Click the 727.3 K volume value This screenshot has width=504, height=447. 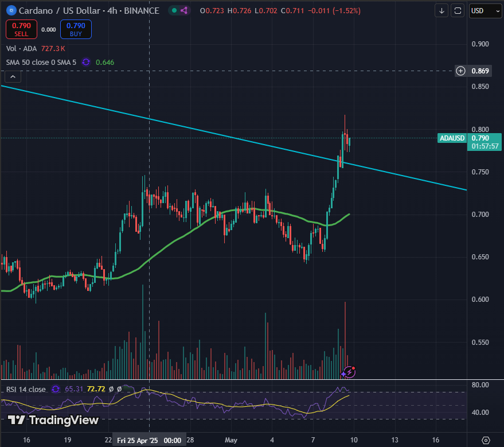coord(53,49)
